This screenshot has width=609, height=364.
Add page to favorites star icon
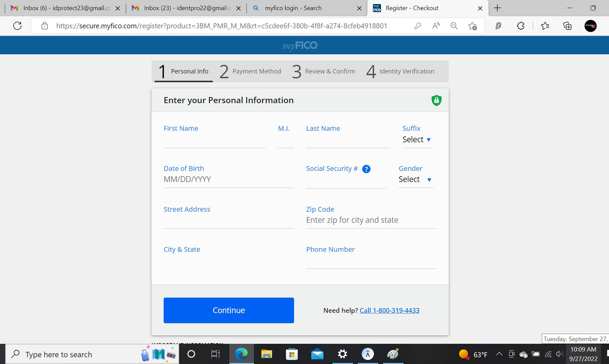pyautogui.click(x=472, y=26)
